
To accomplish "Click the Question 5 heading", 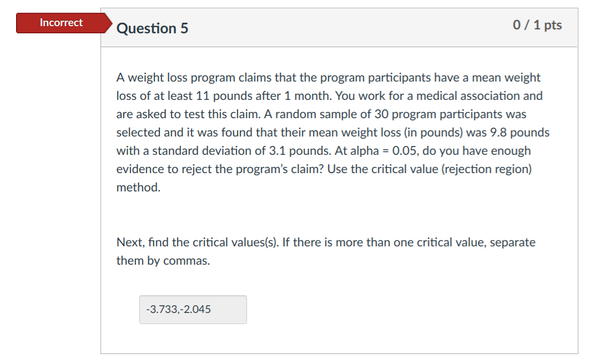I will pos(152,28).
